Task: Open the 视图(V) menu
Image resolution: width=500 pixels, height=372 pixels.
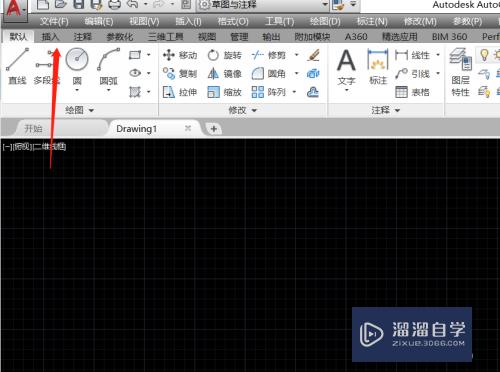Action: tap(144, 22)
